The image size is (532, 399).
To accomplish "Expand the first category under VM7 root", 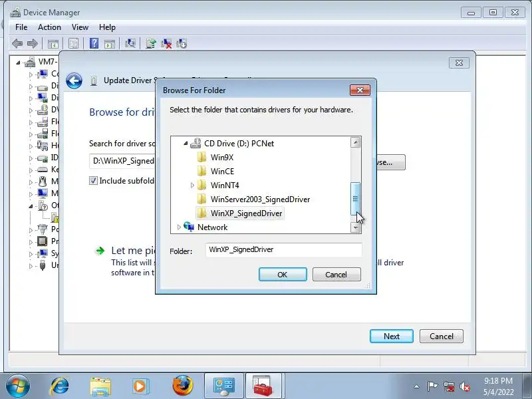I will (31, 74).
